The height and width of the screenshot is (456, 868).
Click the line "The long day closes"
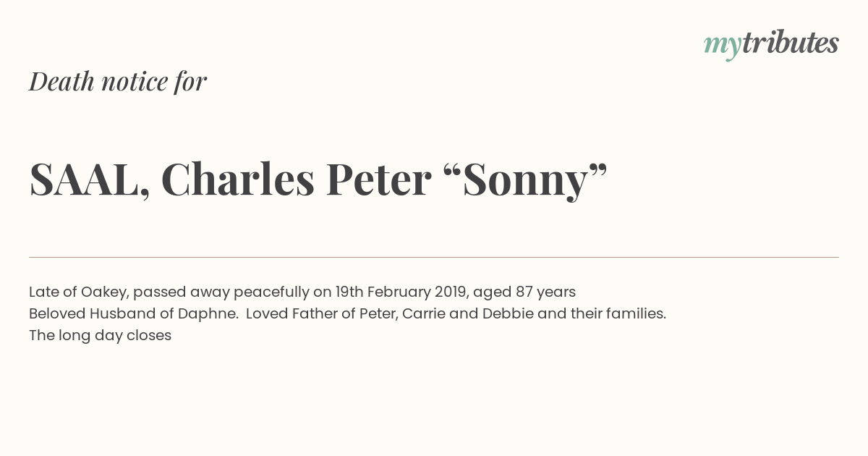(x=100, y=335)
